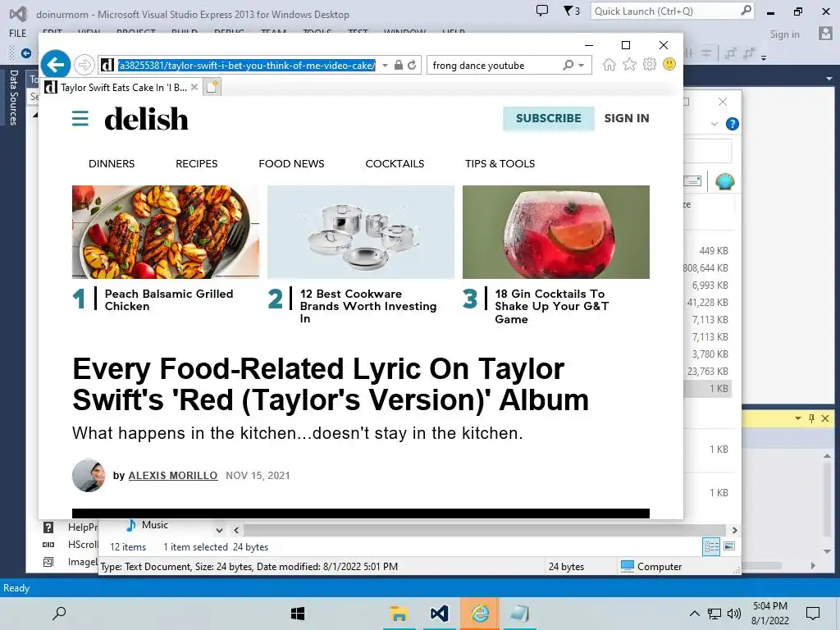This screenshot has height=630, width=840.
Task: Open the Visual Studio FILE menu
Action: 18,33
